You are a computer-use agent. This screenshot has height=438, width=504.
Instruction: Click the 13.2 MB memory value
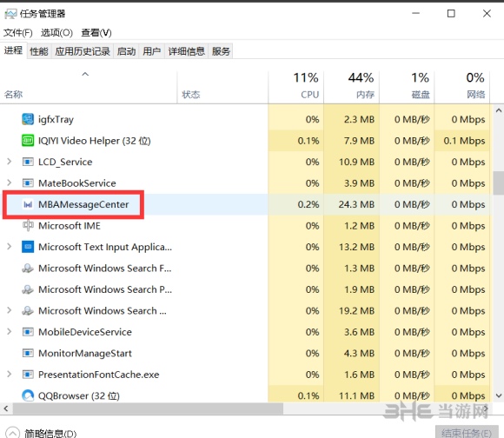tap(356, 247)
